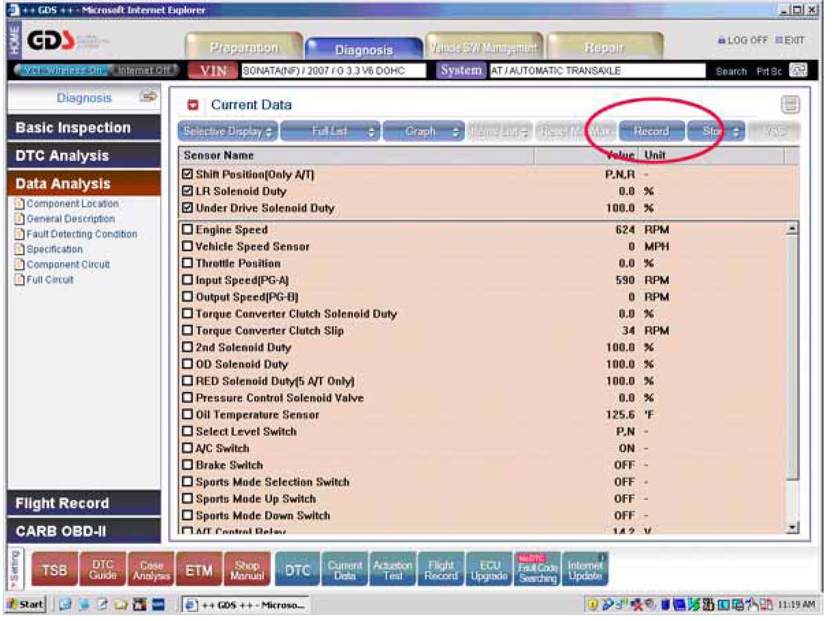Click the Actuation Test icon
840x621 pixels.
coord(393,570)
